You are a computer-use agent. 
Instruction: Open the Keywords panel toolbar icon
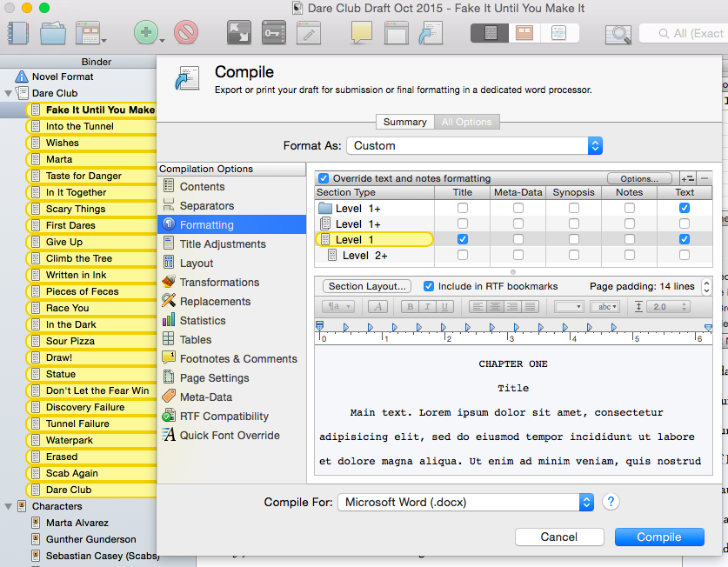(x=273, y=33)
